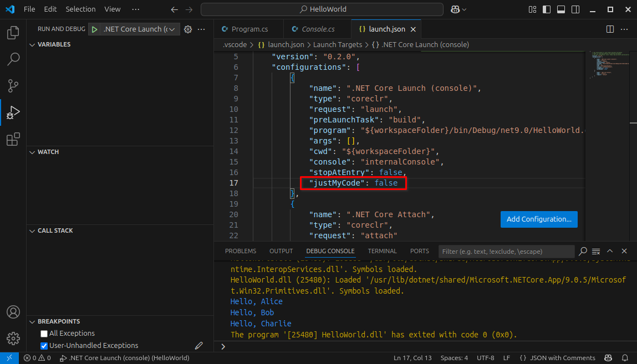
Task: Close the bottom panel
Action: [624, 251]
